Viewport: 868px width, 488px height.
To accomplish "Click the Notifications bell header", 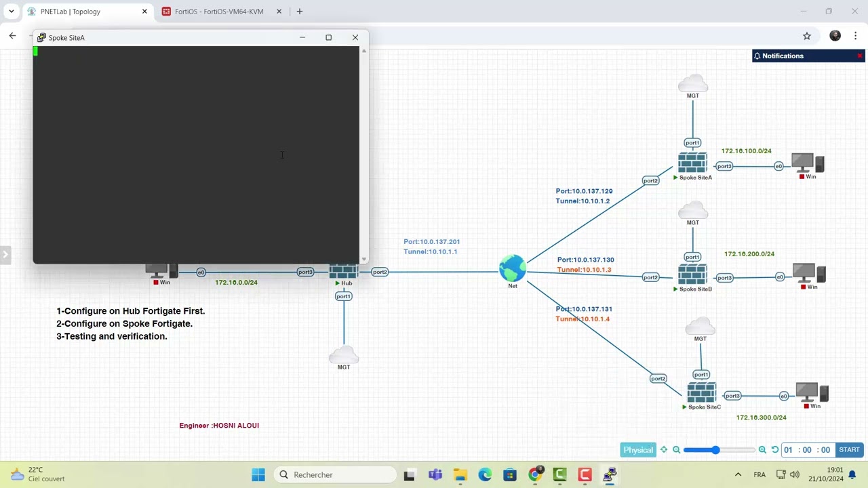I will pos(778,56).
